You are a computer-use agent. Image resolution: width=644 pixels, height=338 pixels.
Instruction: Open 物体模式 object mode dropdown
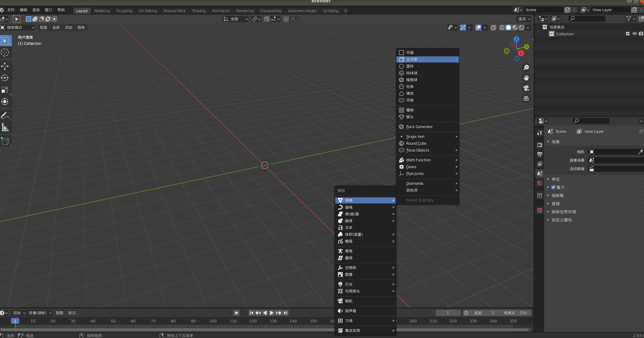[18, 28]
